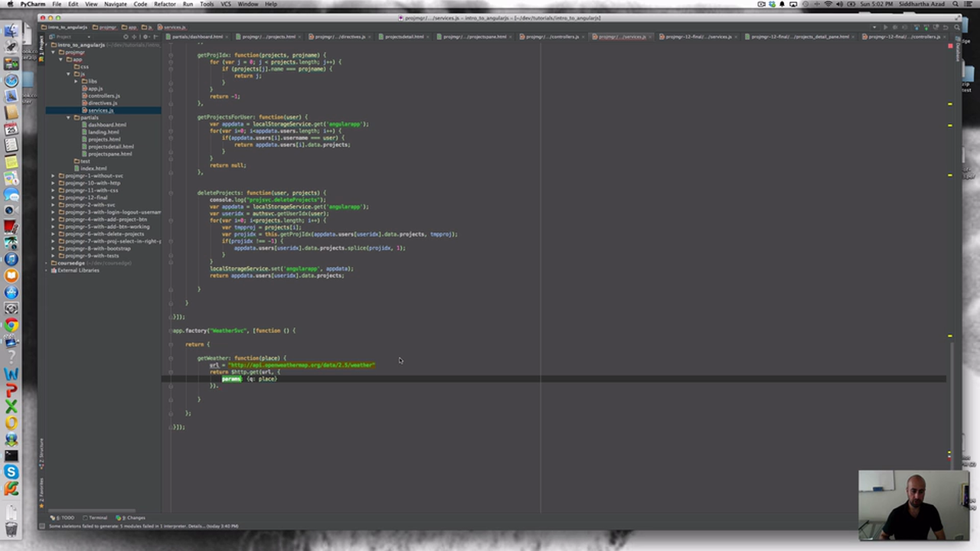
Task: Launch Skype from the Dock
Action: tap(11, 472)
